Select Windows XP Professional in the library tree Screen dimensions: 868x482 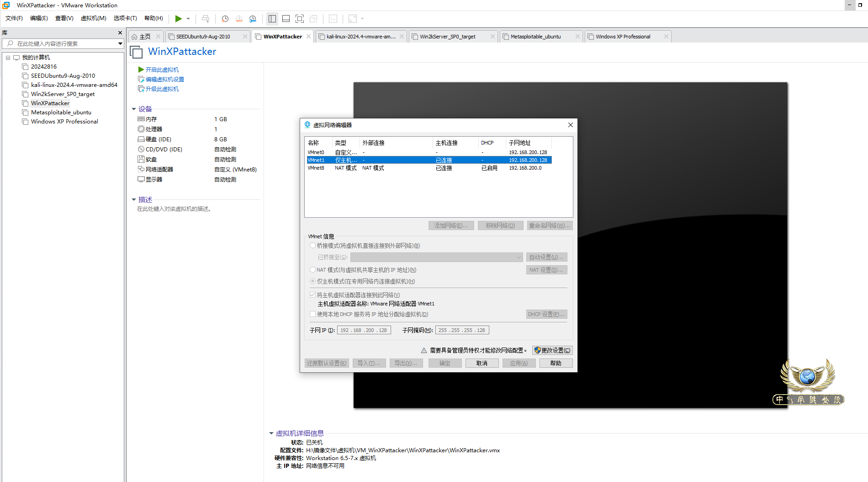pyautogui.click(x=64, y=122)
